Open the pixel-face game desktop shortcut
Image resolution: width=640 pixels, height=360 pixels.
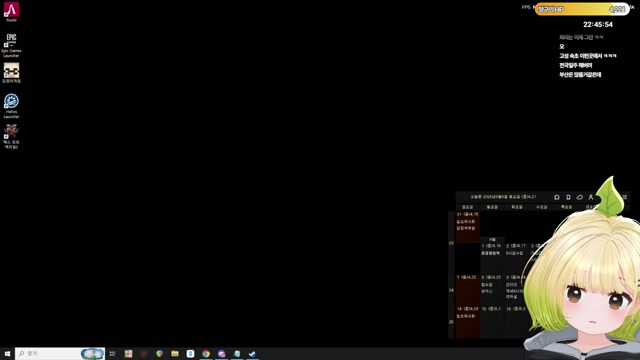coord(11,73)
